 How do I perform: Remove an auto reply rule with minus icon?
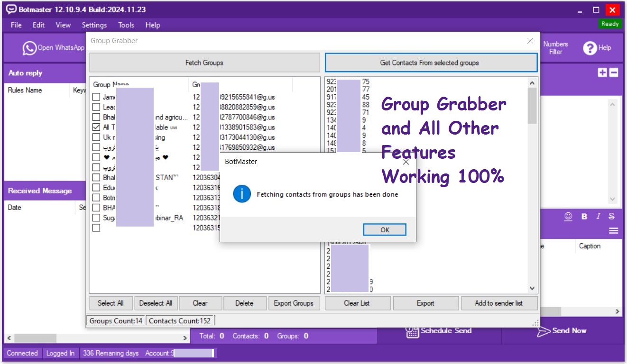tap(613, 73)
